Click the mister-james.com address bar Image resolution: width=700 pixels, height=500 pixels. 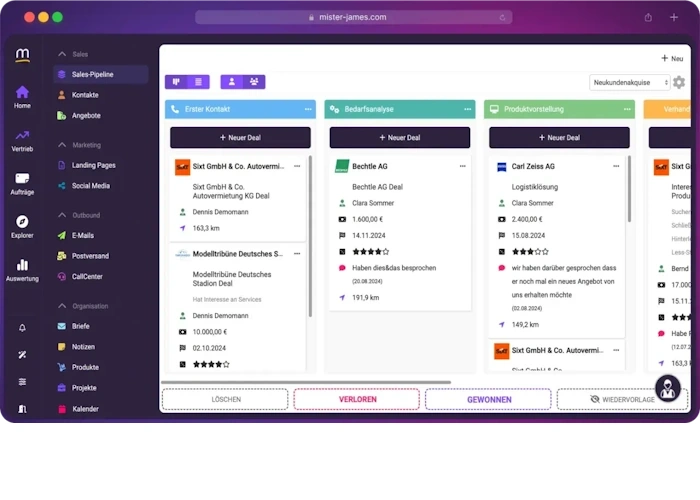coord(353,17)
